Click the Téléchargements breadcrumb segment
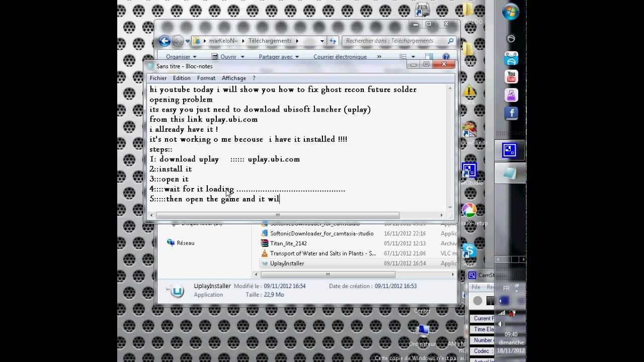The width and height of the screenshot is (644, 362). [x=270, y=41]
